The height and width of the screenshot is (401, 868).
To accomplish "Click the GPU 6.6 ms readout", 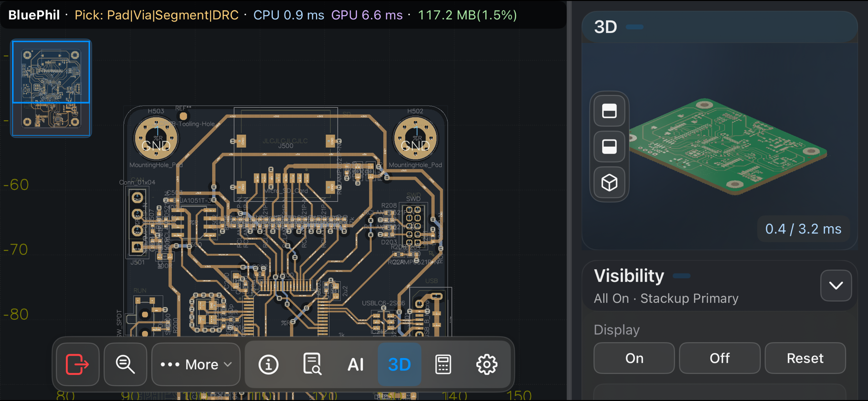I will (x=367, y=15).
